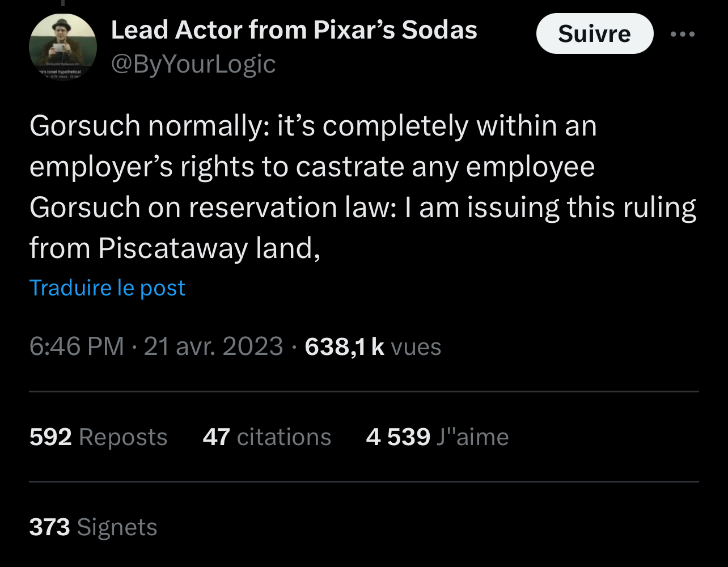
Task: Click the tweet line starting 'Gorsuch normally'
Action: 312,126
